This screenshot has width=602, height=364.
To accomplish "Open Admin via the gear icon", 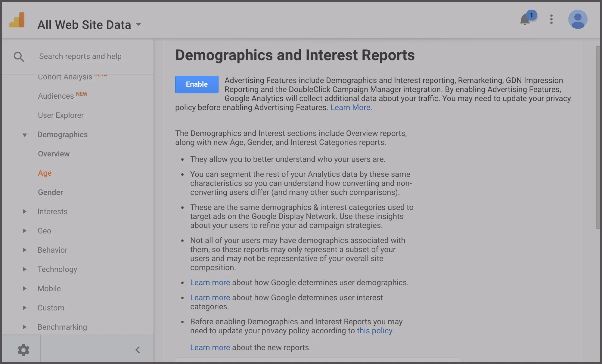I will click(23, 350).
